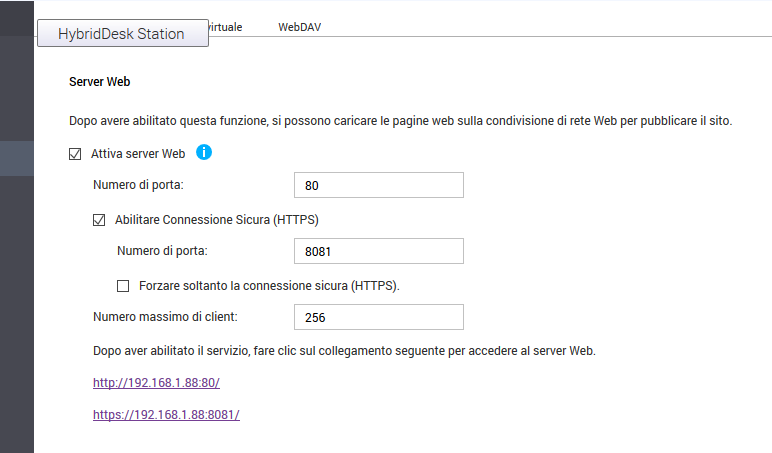
Task: Select the highlighted item in the left sidebar
Action: pos(17,160)
